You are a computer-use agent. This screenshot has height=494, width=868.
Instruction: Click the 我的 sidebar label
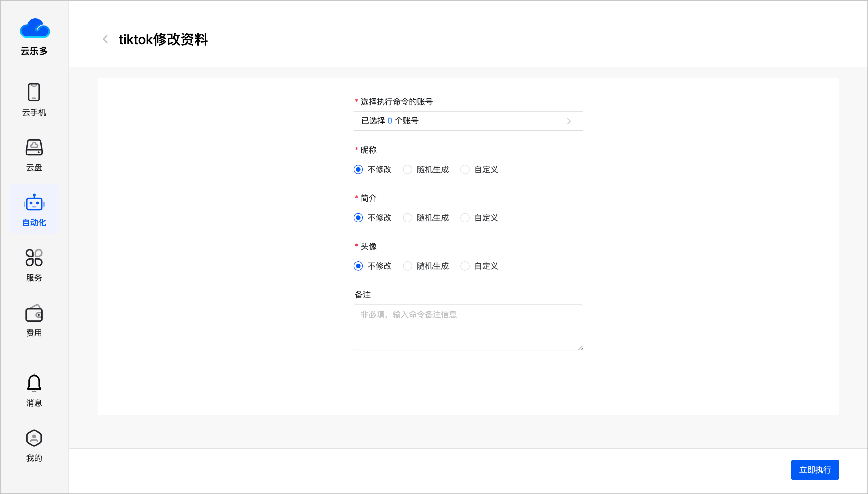(34, 458)
